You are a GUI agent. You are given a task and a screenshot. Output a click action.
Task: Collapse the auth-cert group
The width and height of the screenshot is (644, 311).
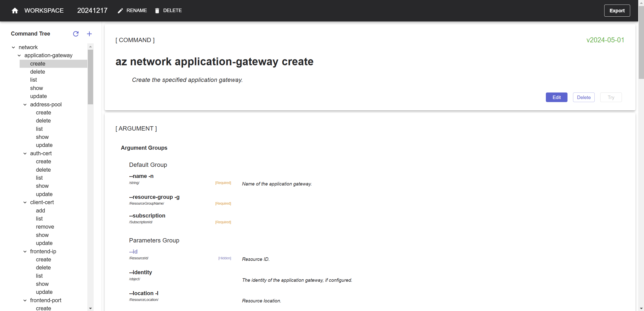pos(25,153)
